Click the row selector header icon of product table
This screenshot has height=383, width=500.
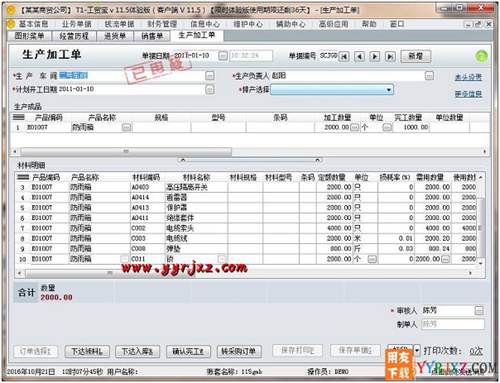pos(19,117)
